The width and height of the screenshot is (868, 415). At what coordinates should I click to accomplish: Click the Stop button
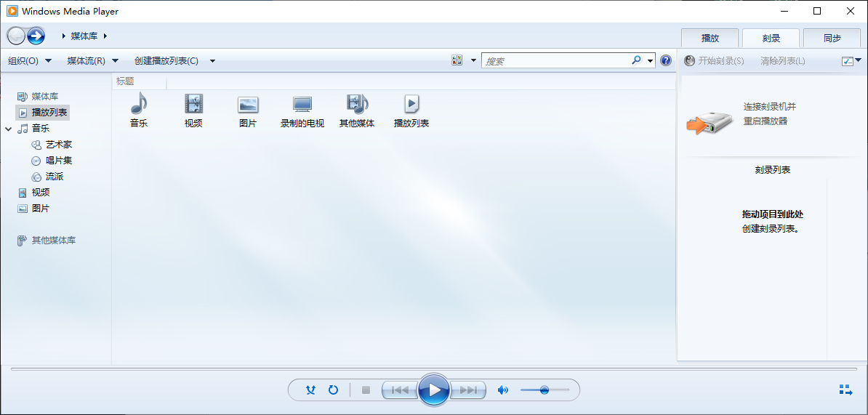click(x=366, y=390)
